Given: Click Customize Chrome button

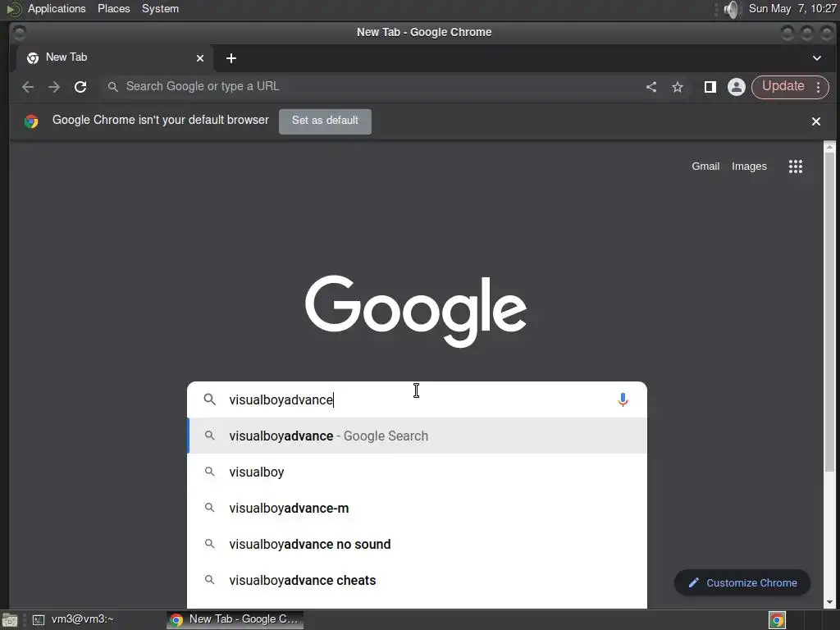Looking at the screenshot, I should [742, 583].
